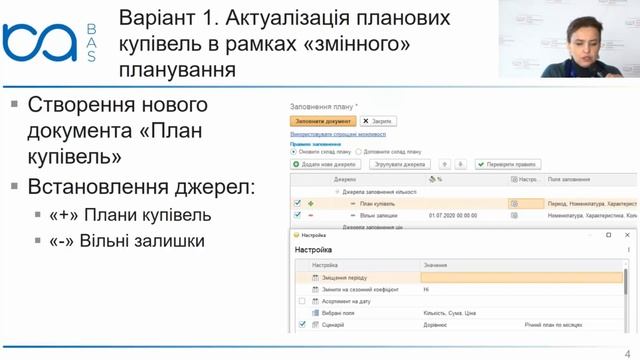Enable the 'Асортимент на дату' checkbox
Screen dimensions: 640x360
302,301
